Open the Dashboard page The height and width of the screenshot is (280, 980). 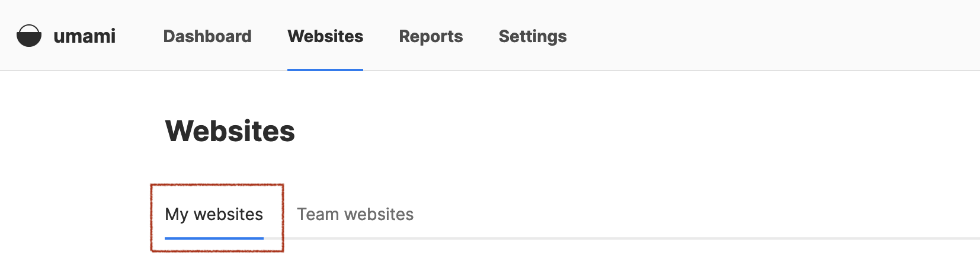[207, 36]
